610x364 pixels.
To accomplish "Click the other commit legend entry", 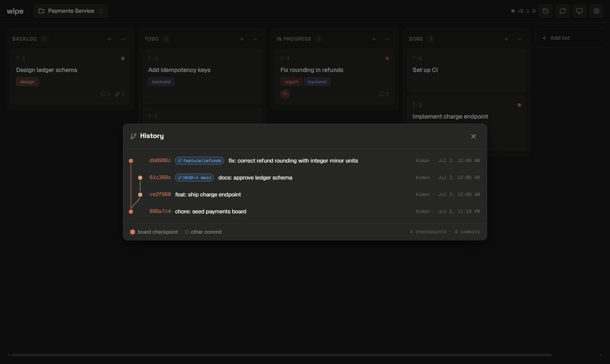I will [203, 232].
